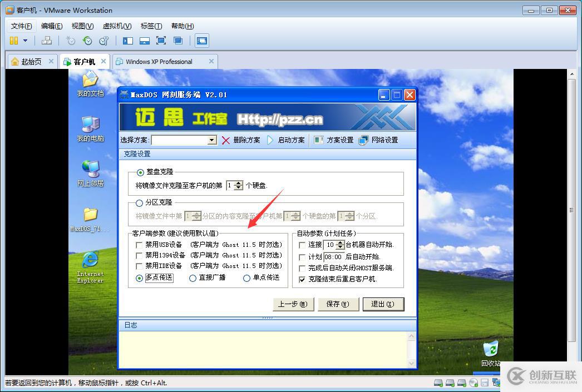Increase the hard disk number stepper

pyautogui.click(x=238, y=182)
